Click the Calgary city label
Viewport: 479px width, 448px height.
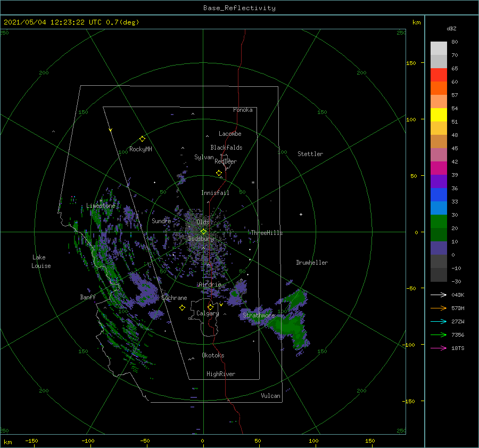pyautogui.click(x=208, y=313)
